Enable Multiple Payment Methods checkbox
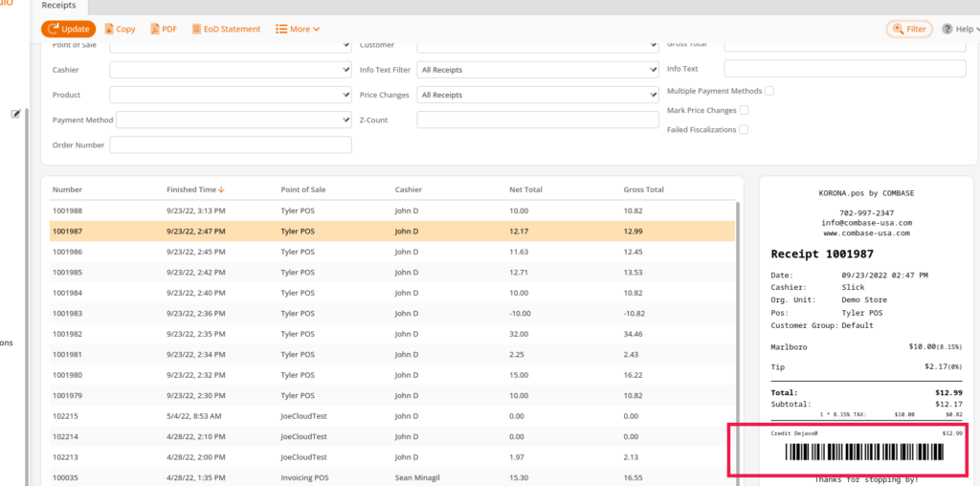The width and height of the screenshot is (980, 486). coord(769,91)
